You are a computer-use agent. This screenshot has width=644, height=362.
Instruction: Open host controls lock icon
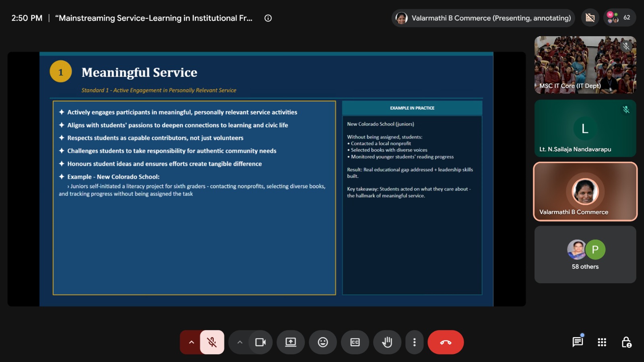click(626, 342)
